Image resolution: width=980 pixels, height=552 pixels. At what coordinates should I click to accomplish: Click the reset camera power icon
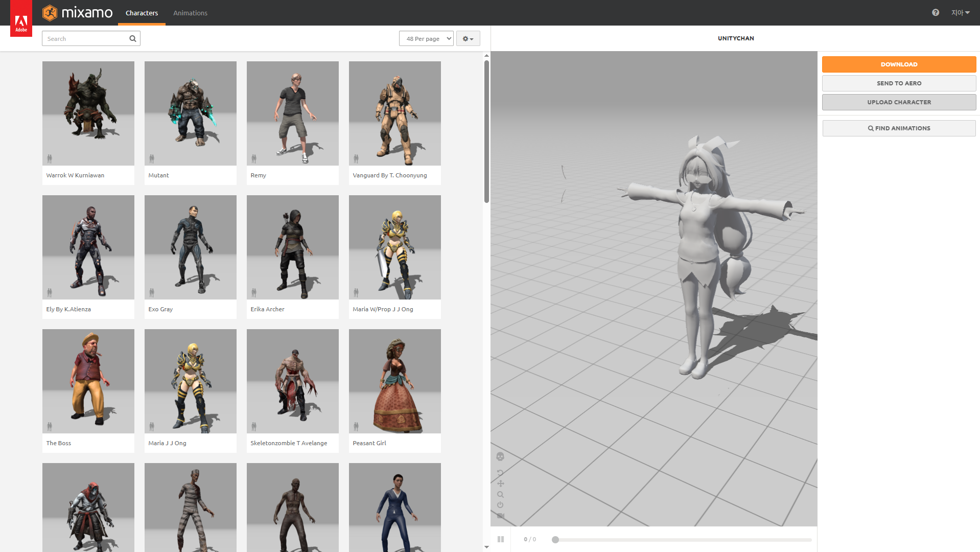coord(500,505)
